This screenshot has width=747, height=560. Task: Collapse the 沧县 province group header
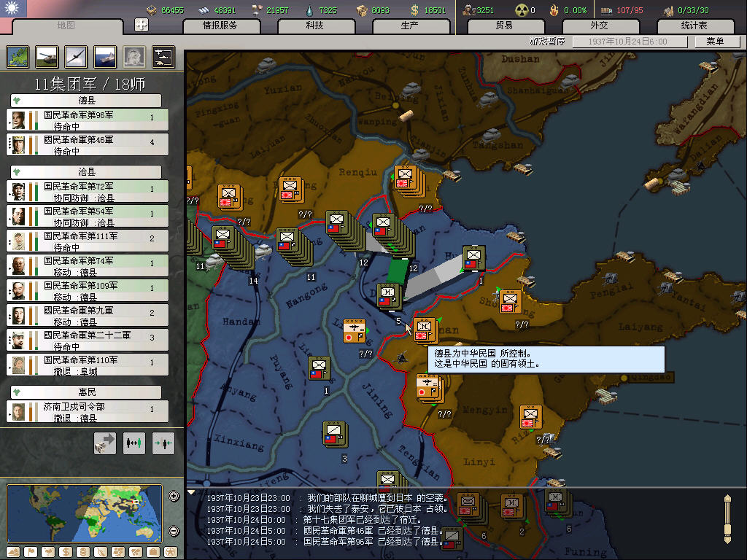pos(87,172)
